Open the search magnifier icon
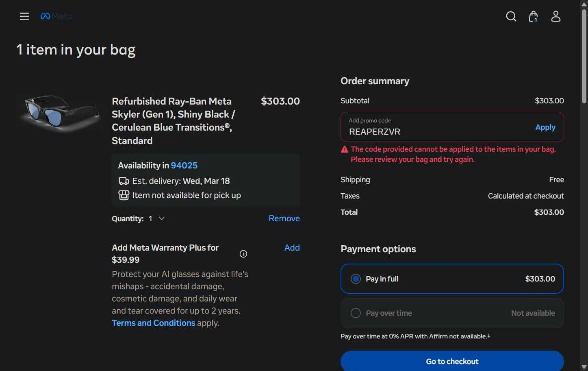This screenshot has width=588, height=371. coord(511,16)
